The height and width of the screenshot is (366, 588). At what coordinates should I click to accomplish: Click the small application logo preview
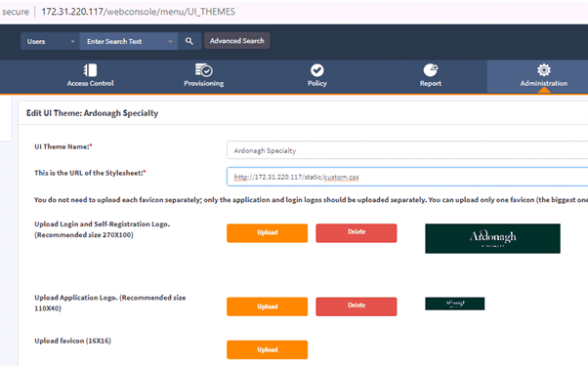click(x=455, y=304)
